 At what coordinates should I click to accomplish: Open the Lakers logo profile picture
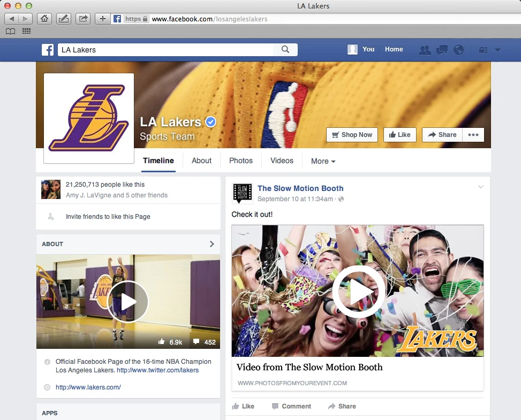(89, 118)
